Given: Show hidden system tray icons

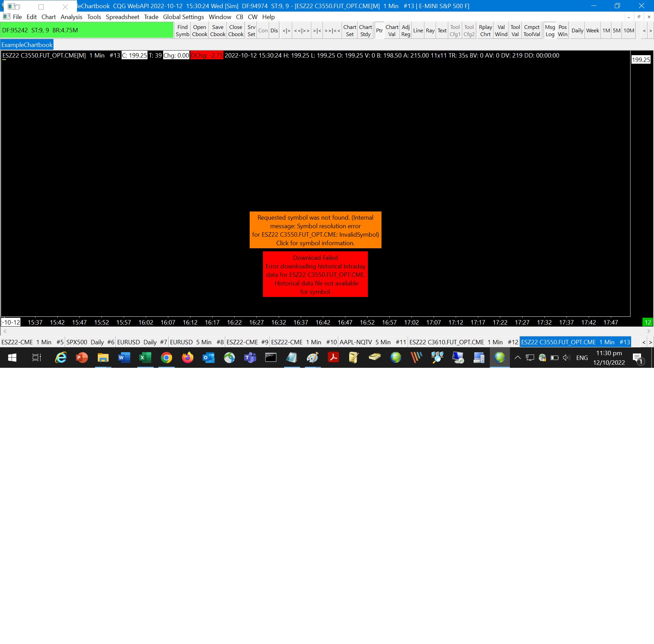Looking at the screenshot, I should click(x=517, y=358).
